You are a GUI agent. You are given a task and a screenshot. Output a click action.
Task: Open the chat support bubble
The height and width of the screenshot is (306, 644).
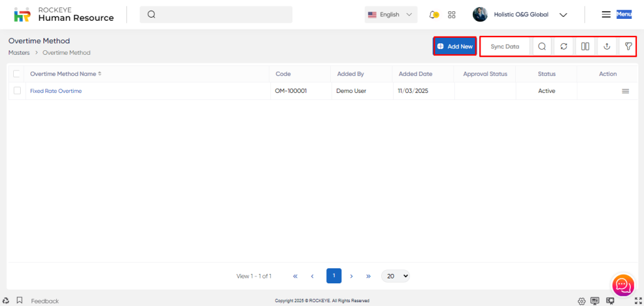pyautogui.click(x=623, y=285)
